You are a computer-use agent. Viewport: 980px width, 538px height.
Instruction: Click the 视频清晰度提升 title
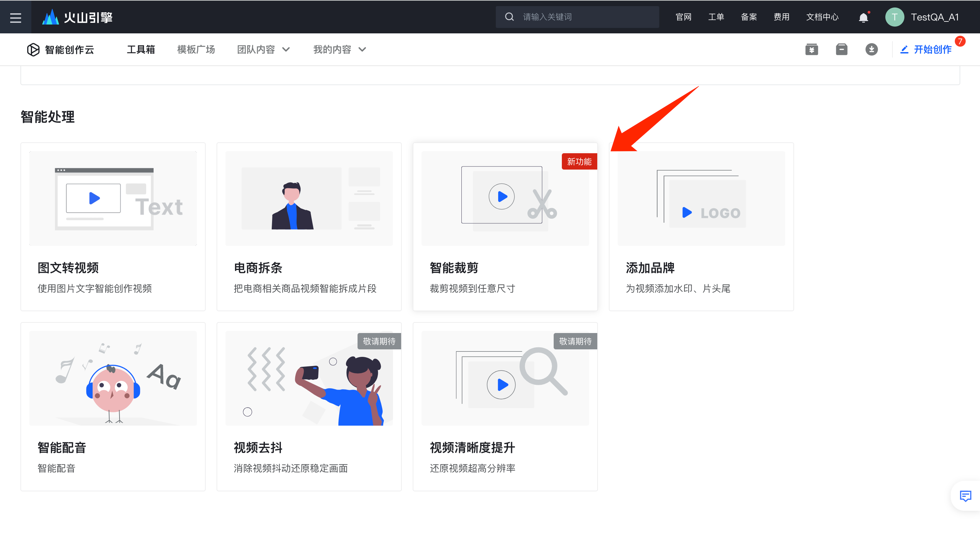tap(472, 447)
